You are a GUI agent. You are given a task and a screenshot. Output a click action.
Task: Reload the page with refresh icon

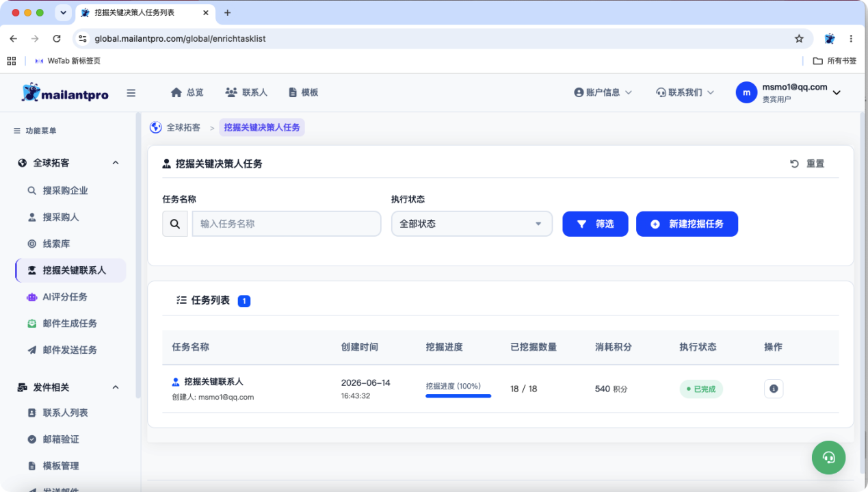[57, 39]
